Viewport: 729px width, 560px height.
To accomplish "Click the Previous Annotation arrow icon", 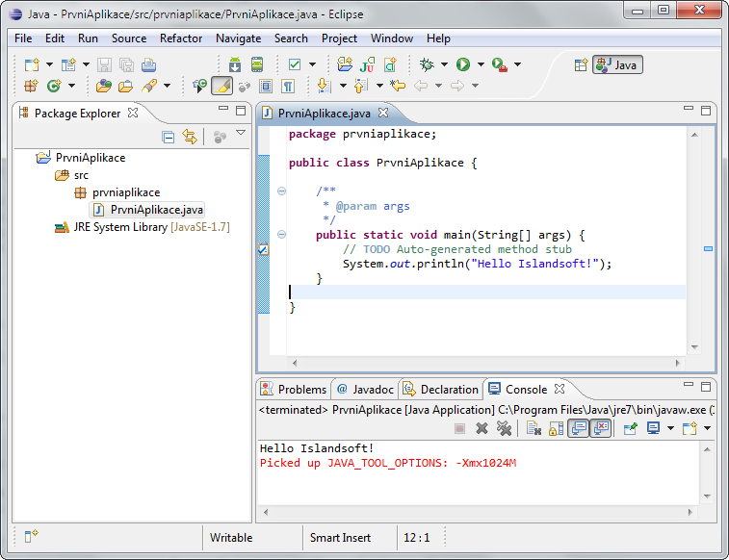I will pyautogui.click(x=361, y=86).
